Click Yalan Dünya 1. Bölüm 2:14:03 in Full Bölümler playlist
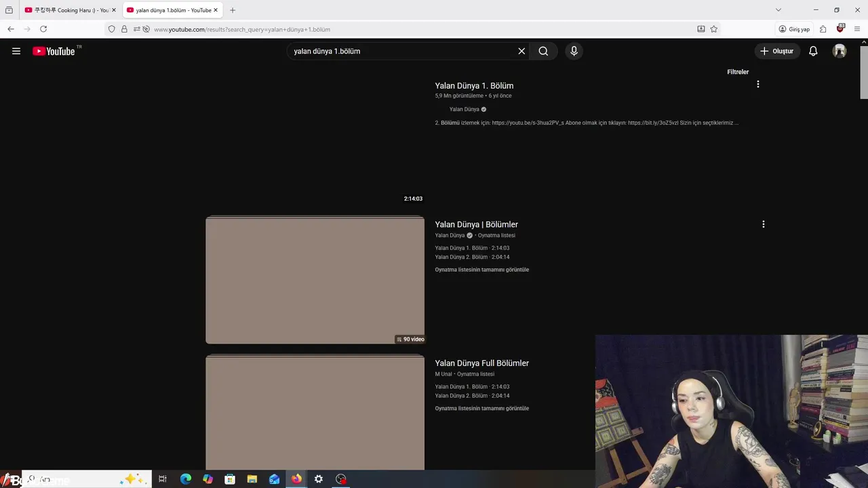This screenshot has width=868, height=488. pyautogui.click(x=472, y=386)
